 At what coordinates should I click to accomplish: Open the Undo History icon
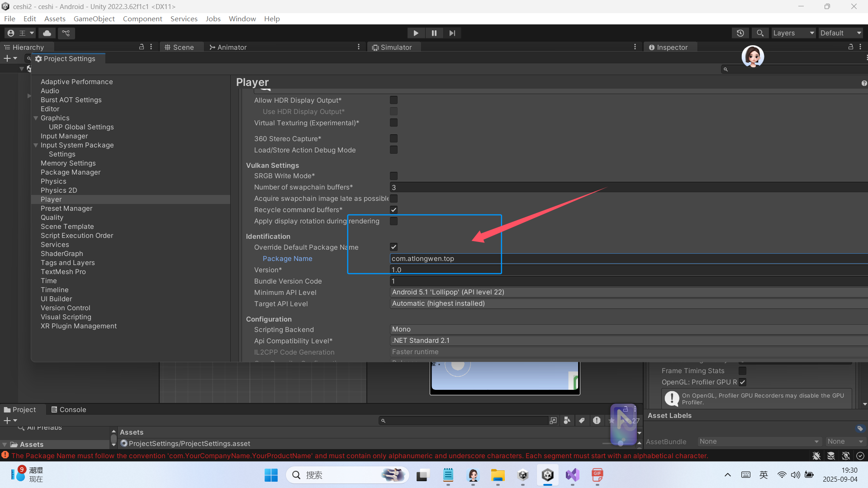740,33
